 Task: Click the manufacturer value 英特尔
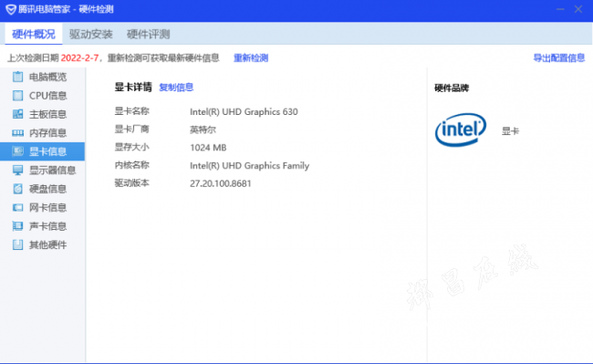pyautogui.click(x=203, y=130)
